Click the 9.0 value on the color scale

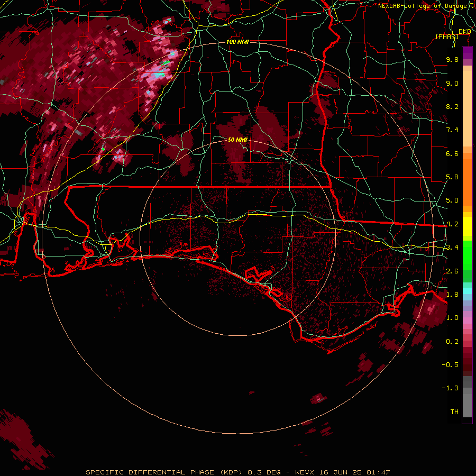452,83
